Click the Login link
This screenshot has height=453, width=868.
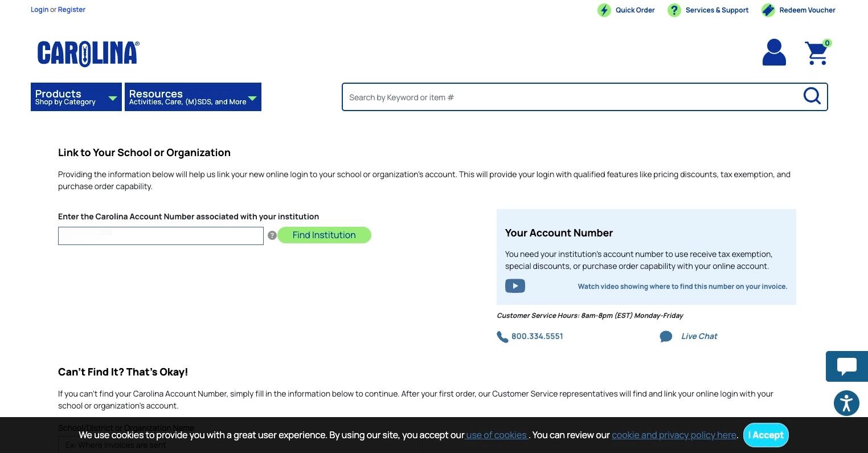pos(39,10)
